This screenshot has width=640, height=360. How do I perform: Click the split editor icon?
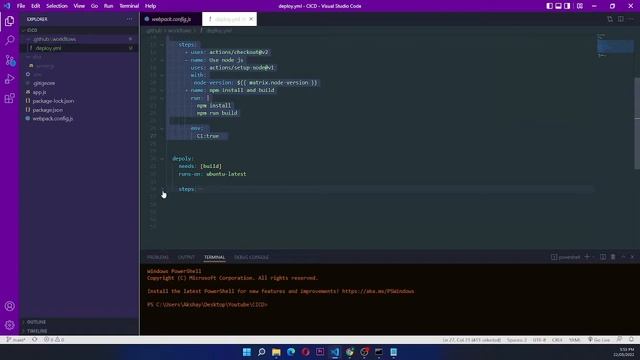click(620, 19)
